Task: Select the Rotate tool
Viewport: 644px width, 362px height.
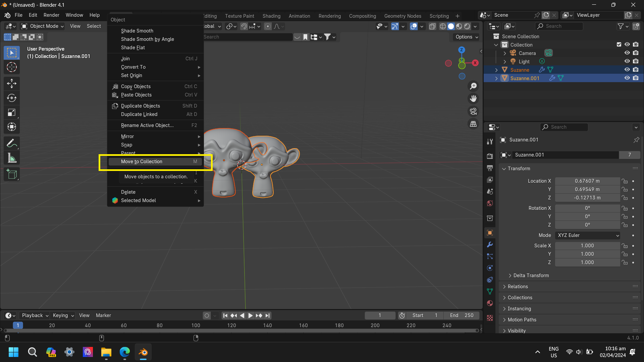Action: [12, 98]
